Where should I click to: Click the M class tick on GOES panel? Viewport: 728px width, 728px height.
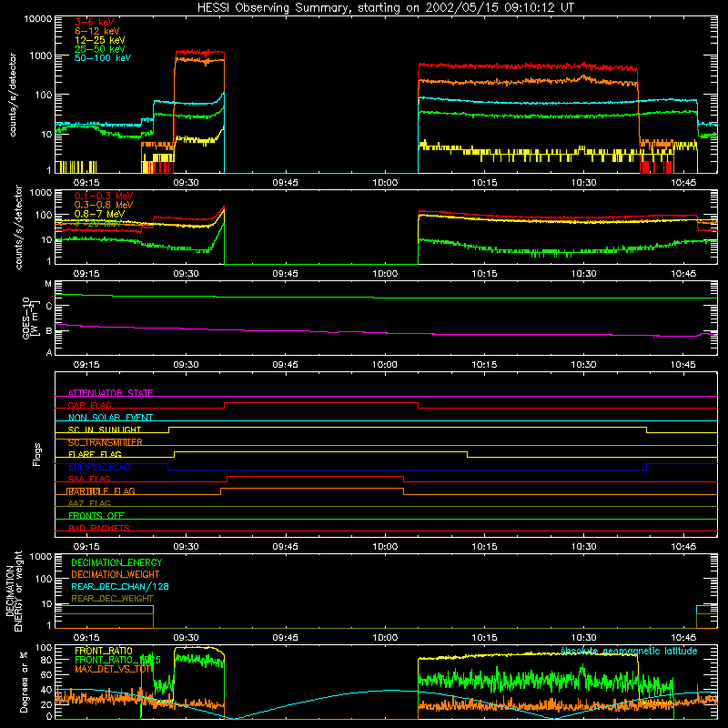tap(48, 284)
